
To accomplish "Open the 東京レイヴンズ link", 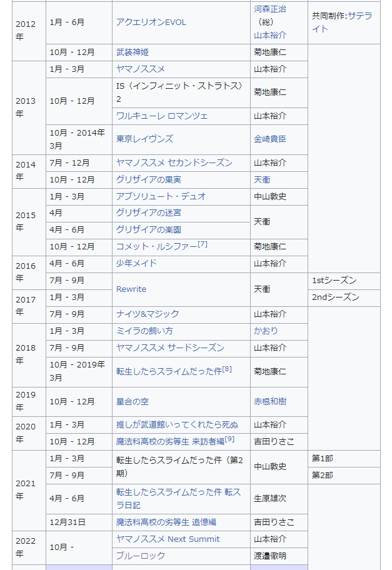I will (144, 139).
